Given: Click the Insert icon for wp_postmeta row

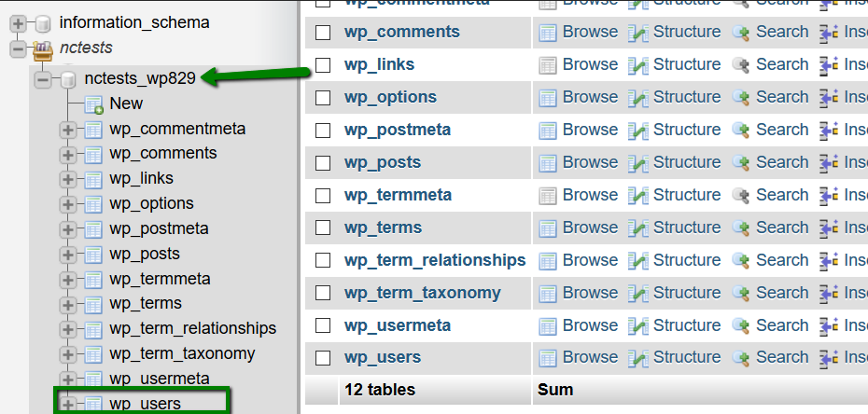Looking at the screenshot, I should 829,131.
